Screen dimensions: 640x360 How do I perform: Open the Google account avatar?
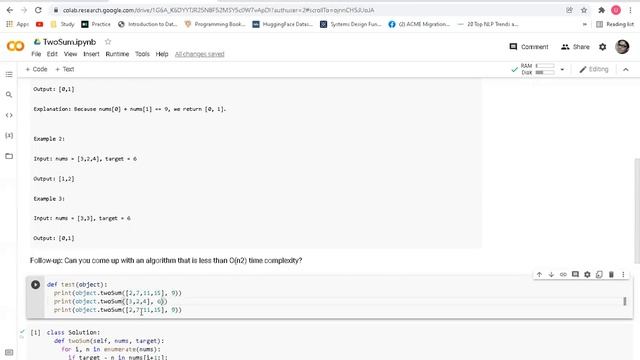pos(622,47)
